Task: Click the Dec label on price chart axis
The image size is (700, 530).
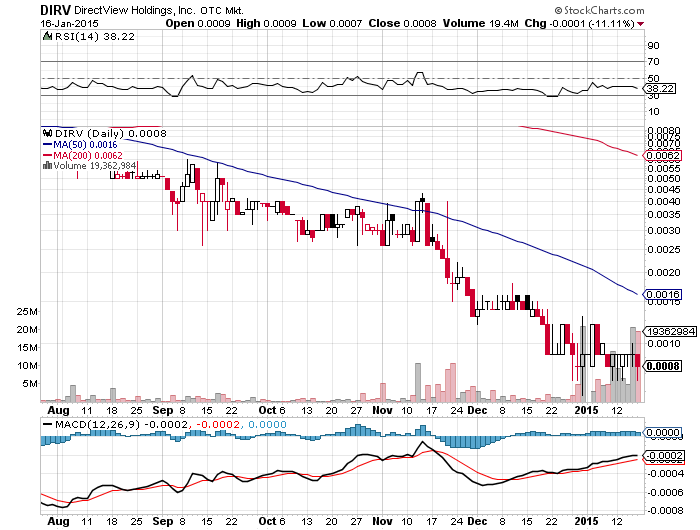Action: coord(477,410)
